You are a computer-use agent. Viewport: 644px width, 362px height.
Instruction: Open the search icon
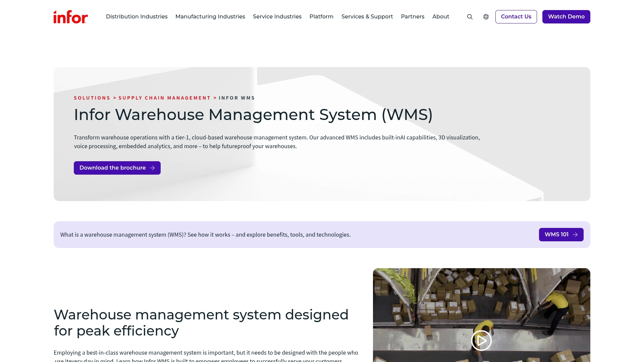[470, 17]
